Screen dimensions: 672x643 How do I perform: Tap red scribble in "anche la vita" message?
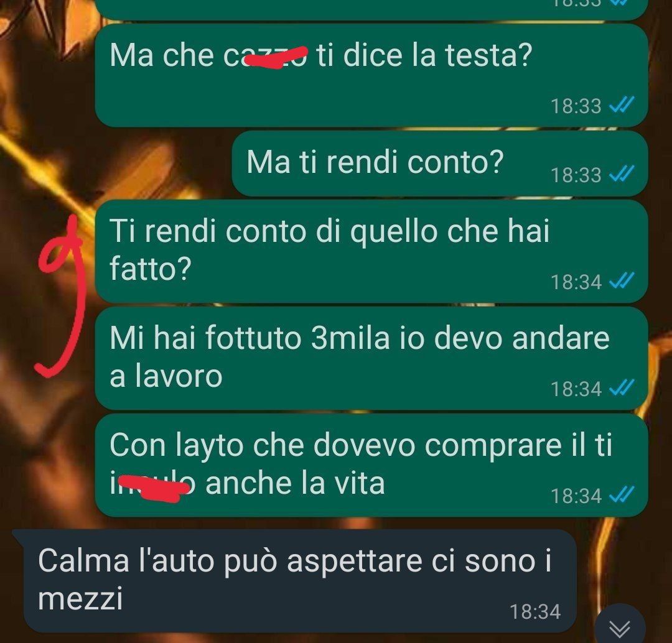[153, 489]
